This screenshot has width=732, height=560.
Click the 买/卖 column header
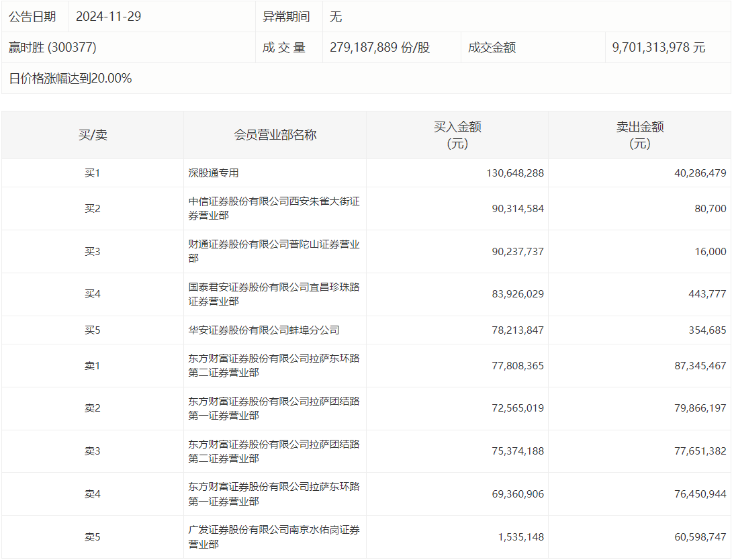click(x=93, y=136)
